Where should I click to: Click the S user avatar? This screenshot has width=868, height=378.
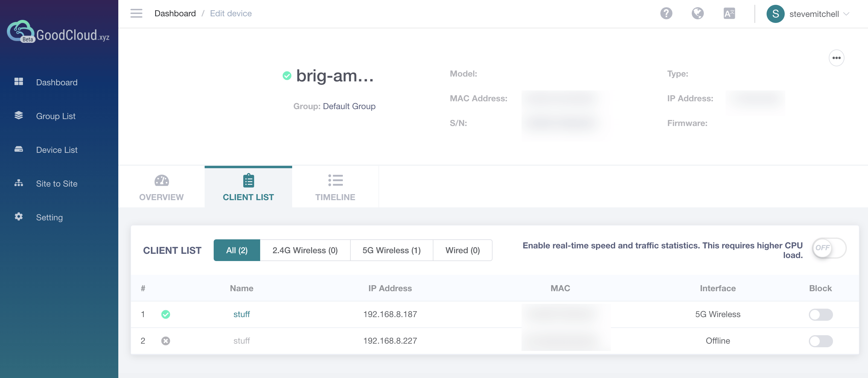tap(775, 14)
